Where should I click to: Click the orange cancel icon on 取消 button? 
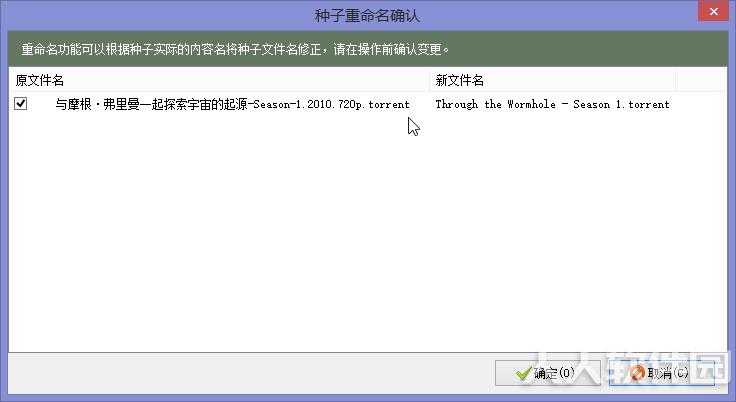[x=637, y=373]
